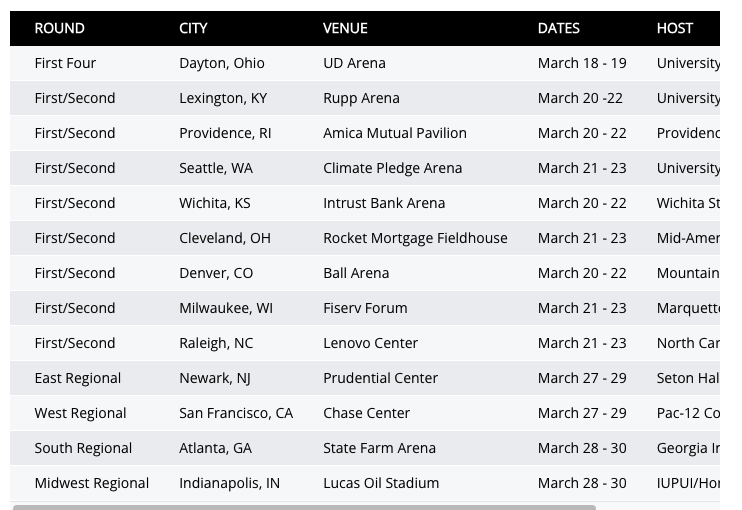Viewport: 742px width, 510px height.
Task: Select the Rupp Arena venue cell
Action: 361,98
